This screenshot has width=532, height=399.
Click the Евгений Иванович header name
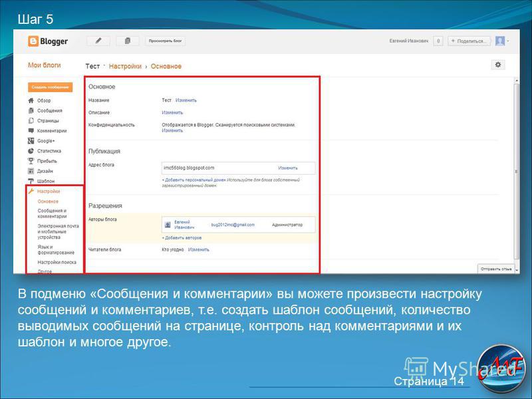pyautogui.click(x=409, y=41)
